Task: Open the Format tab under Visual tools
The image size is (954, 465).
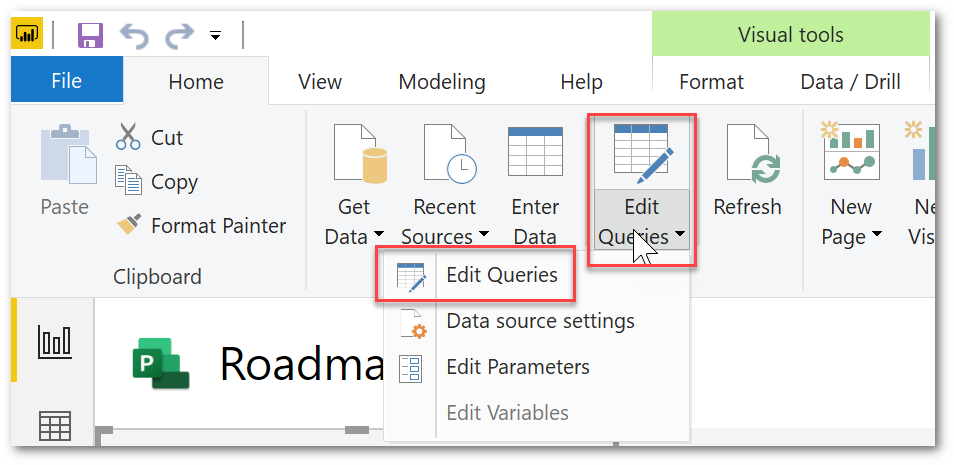Action: 711,82
